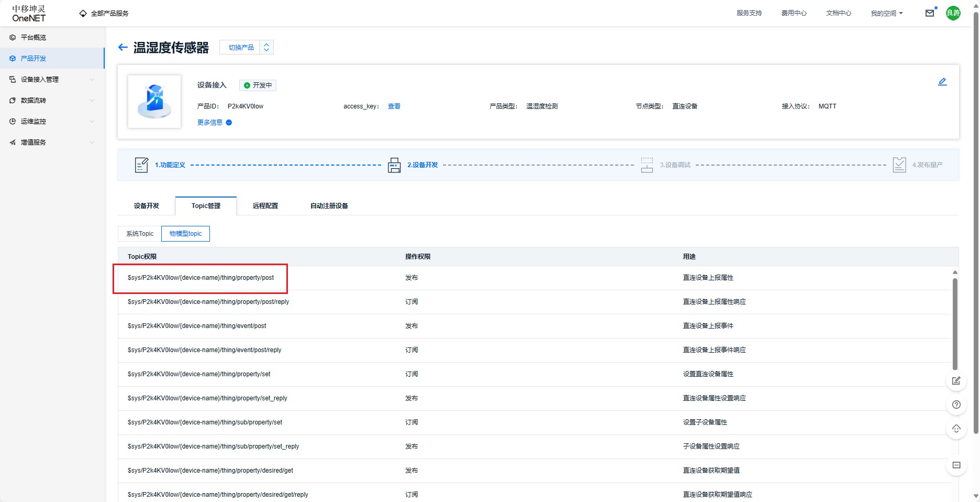
Task: Click the back arrow beside 温湿度传感器
Action: tap(123, 48)
